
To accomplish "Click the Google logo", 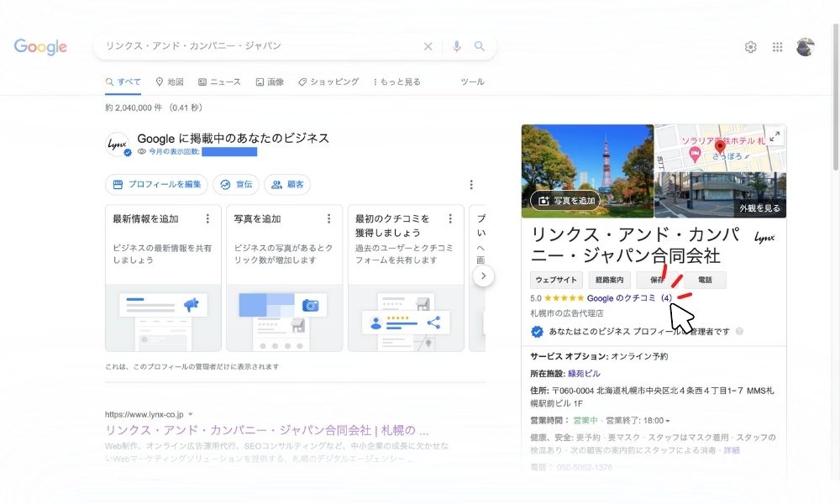I will (x=40, y=46).
